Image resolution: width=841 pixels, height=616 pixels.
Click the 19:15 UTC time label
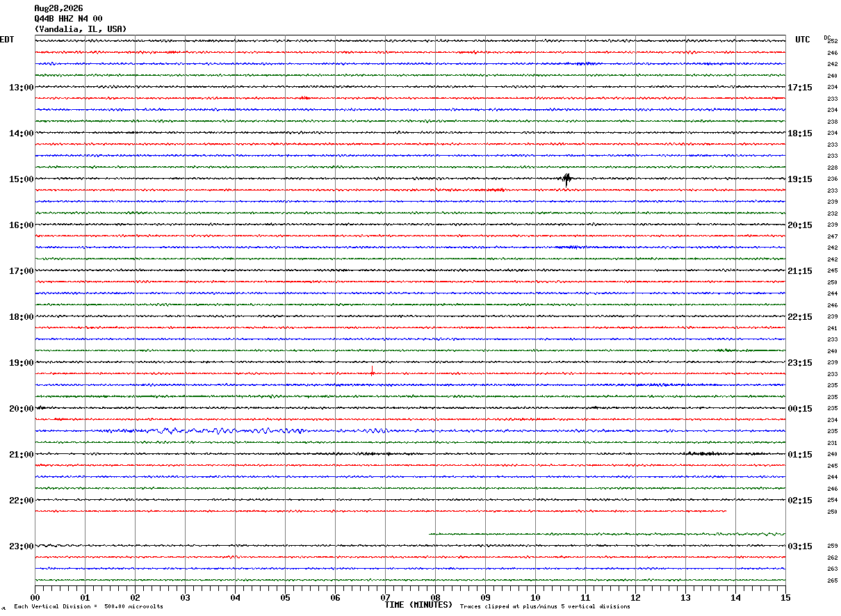[800, 179]
